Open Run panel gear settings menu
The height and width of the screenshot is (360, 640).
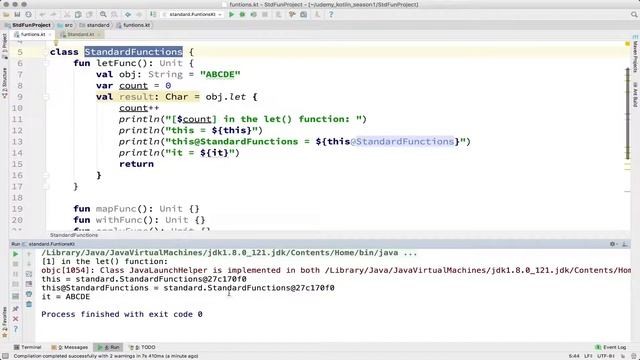coord(613,244)
